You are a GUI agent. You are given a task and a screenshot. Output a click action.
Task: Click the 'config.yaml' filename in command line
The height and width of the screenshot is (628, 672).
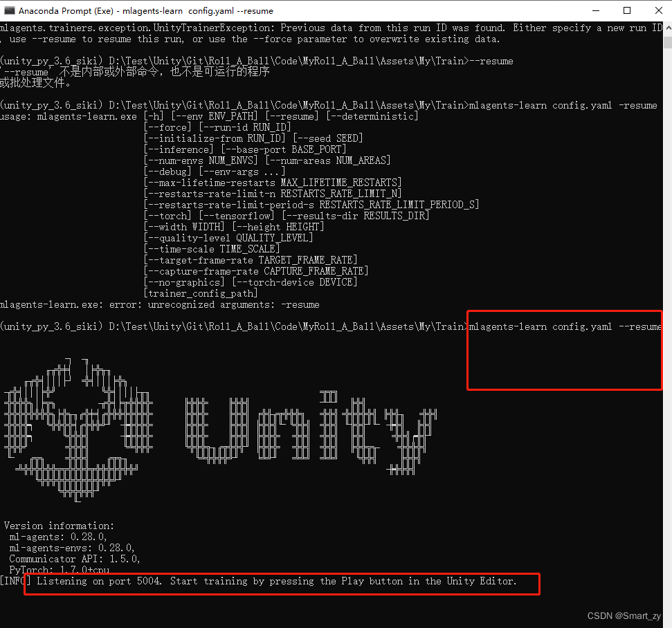click(x=583, y=105)
